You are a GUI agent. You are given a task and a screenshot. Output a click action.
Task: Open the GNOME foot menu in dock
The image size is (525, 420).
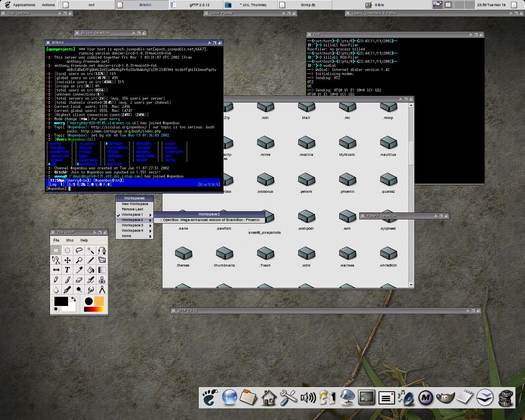[x=210, y=397]
